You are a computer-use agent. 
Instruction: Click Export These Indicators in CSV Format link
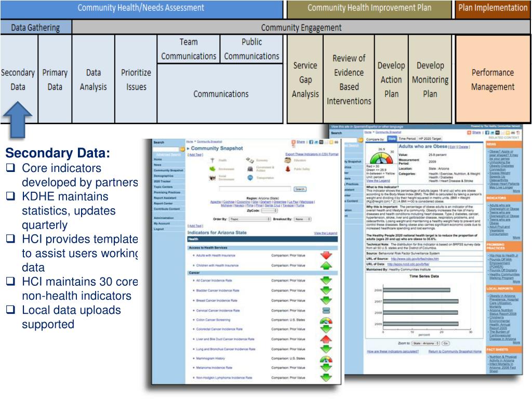(312, 154)
